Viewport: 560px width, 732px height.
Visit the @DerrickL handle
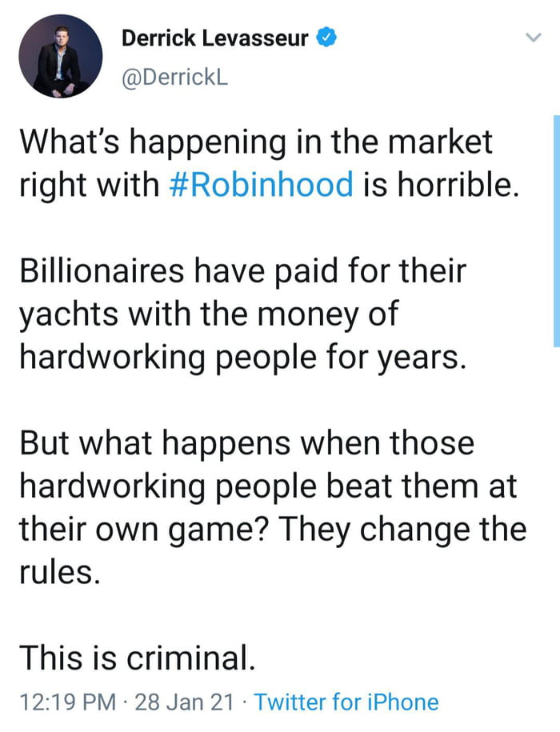click(174, 77)
